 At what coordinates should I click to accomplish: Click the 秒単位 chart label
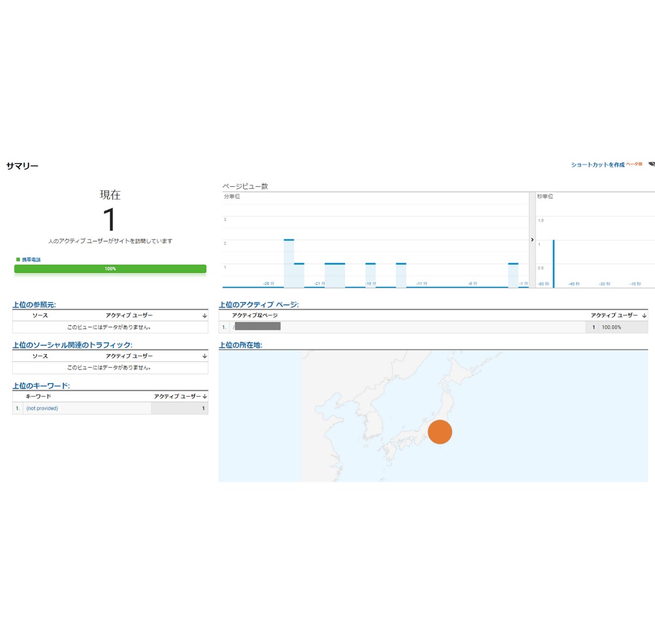[x=545, y=197]
